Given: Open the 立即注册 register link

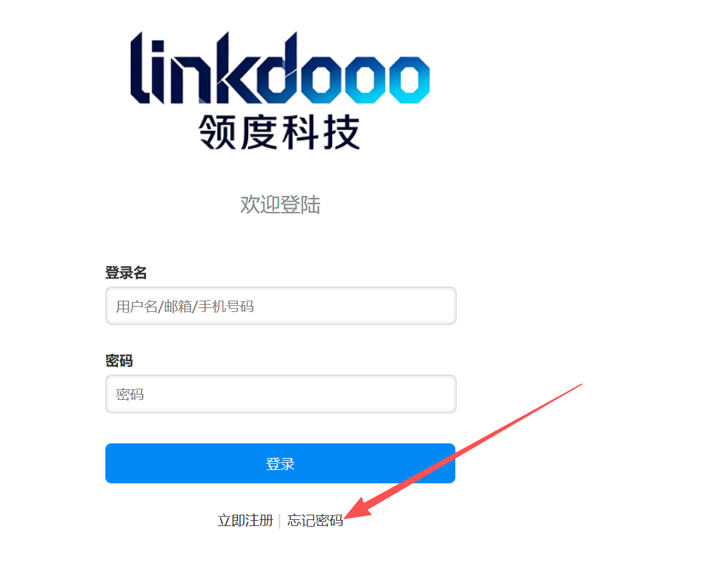Looking at the screenshot, I should tap(245, 521).
